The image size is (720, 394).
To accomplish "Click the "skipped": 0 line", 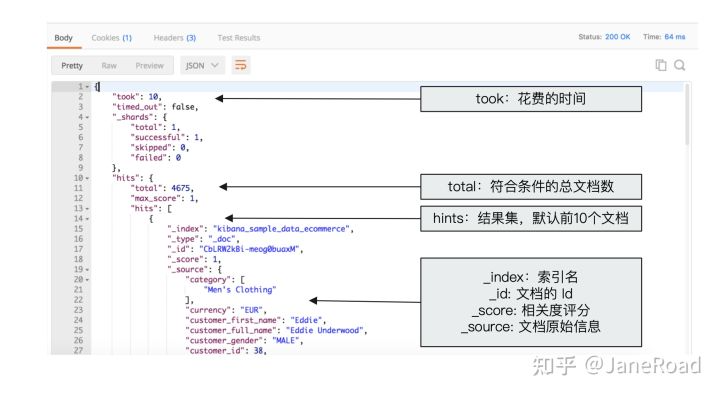I will [x=159, y=147].
